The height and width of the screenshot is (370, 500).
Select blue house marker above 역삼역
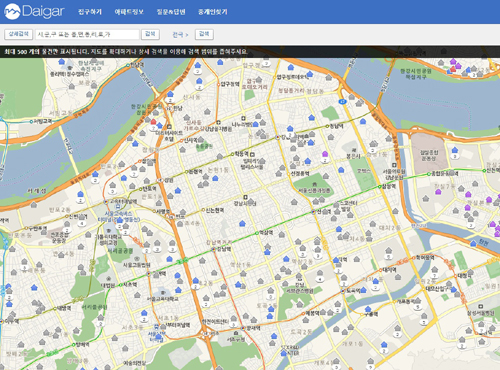point(242,223)
